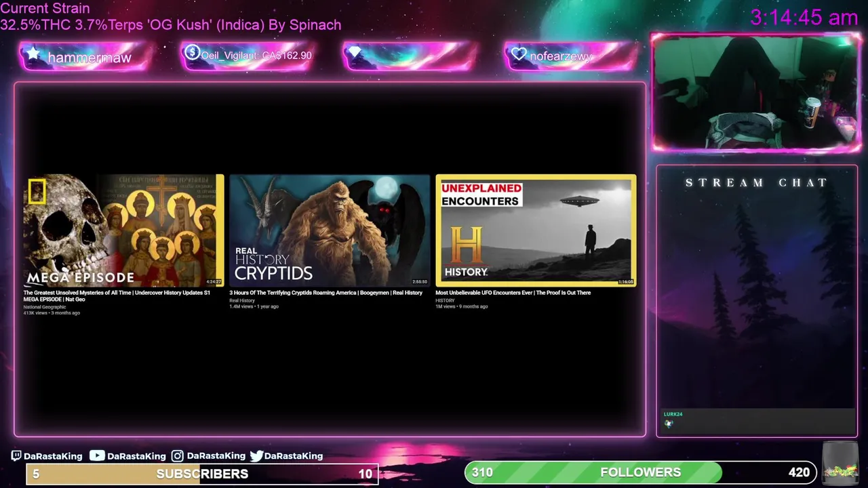This screenshot has width=868, height=488.
Task: Click the star icon next to hammermaw
Action: point(33,54)
